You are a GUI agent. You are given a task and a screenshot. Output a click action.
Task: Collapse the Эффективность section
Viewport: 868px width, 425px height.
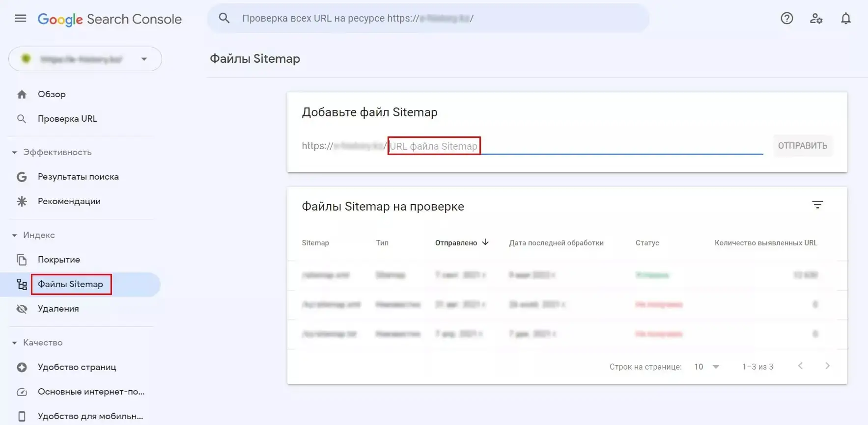point(15,152)
